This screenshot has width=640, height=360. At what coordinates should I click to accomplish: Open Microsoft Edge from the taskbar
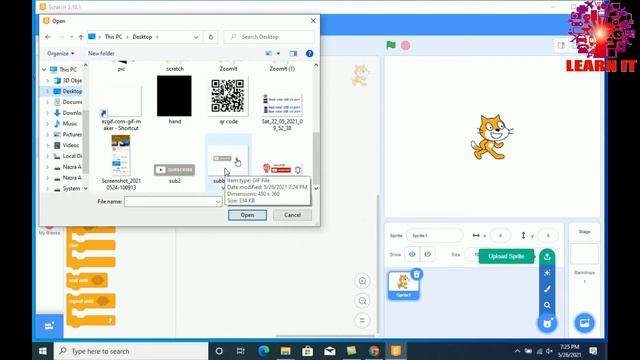(264, 351)
